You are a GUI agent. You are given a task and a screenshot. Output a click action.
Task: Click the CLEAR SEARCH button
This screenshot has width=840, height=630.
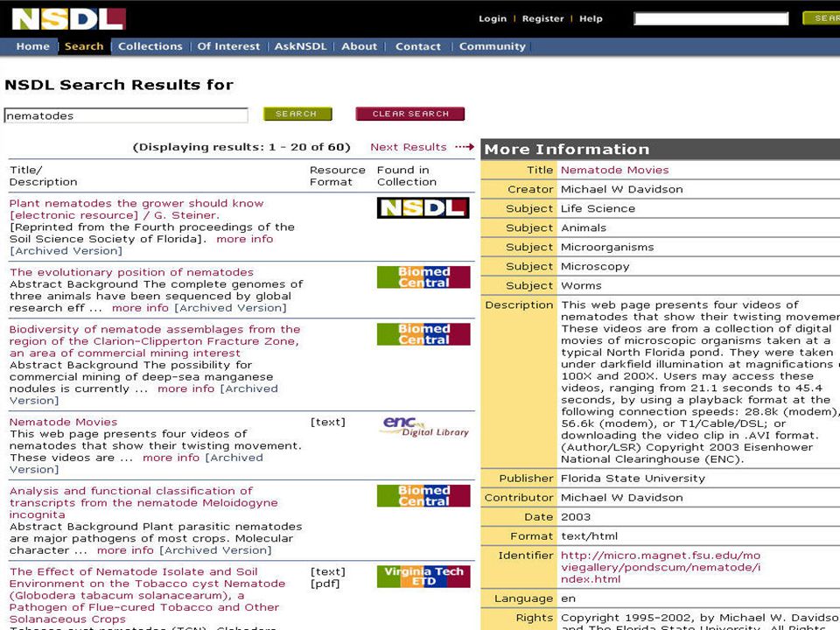coord(410,114)
